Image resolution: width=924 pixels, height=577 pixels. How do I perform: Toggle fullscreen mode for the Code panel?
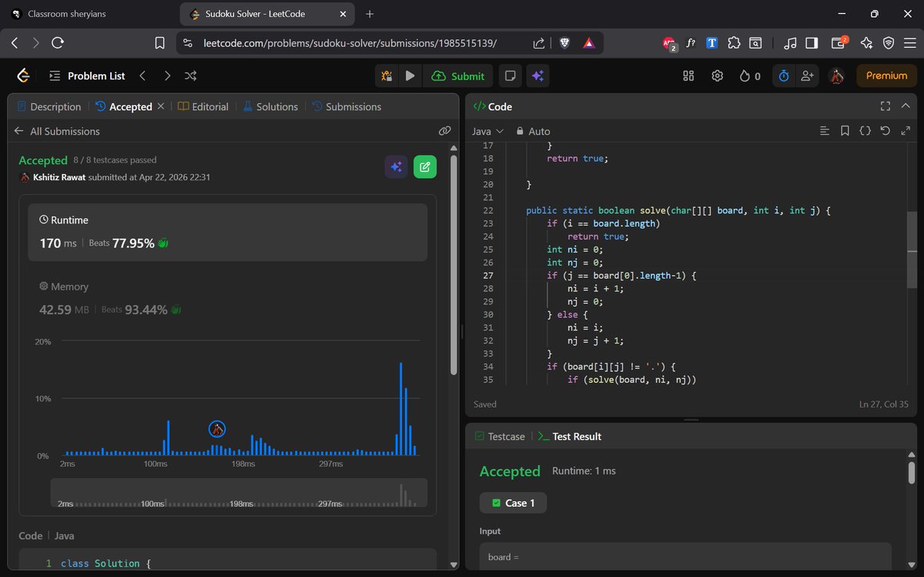[885, 106]
